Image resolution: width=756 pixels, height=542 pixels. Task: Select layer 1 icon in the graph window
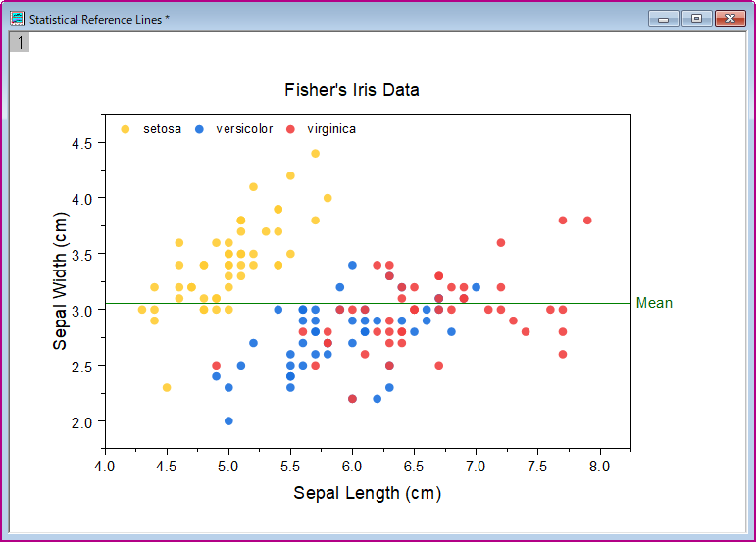[20, 42]
